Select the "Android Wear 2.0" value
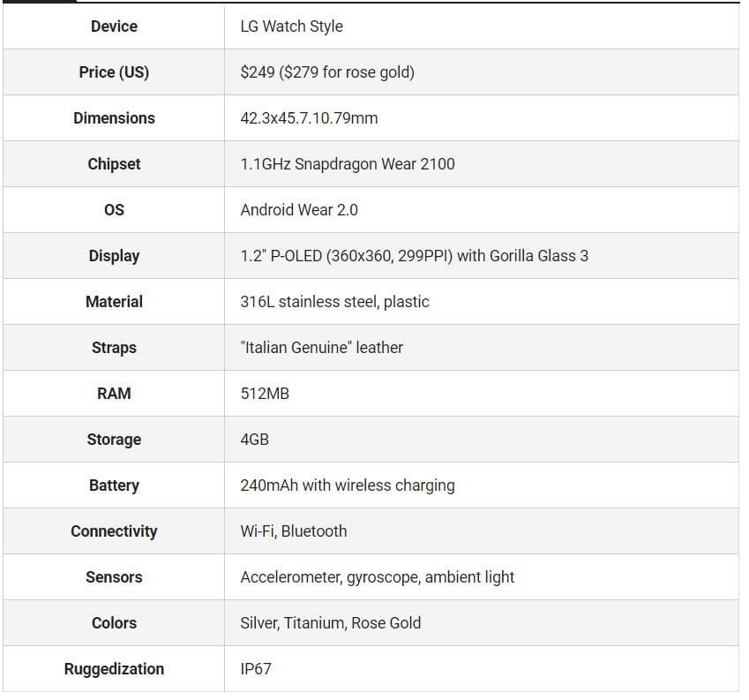 tap(299, 210)
